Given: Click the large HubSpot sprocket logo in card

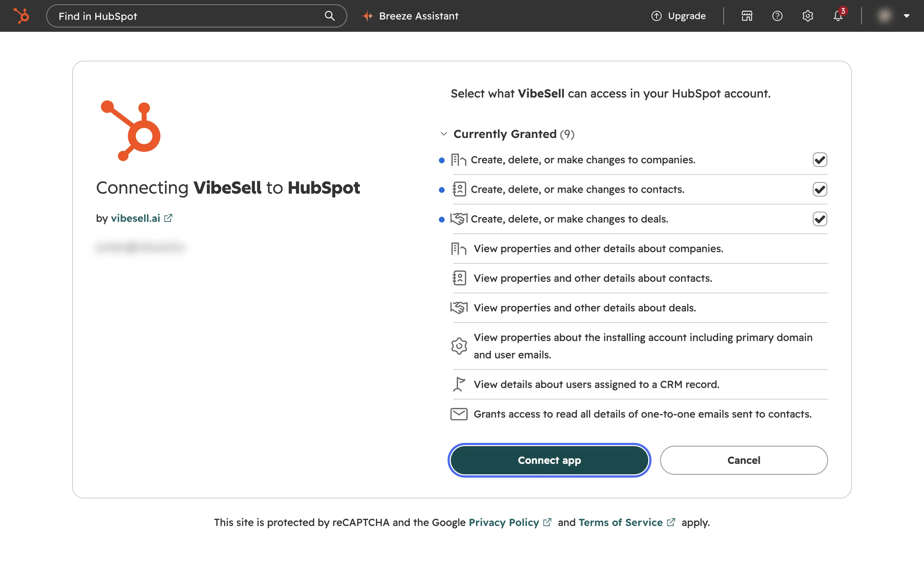Looking at the screenshot, I should pos(131,131).
